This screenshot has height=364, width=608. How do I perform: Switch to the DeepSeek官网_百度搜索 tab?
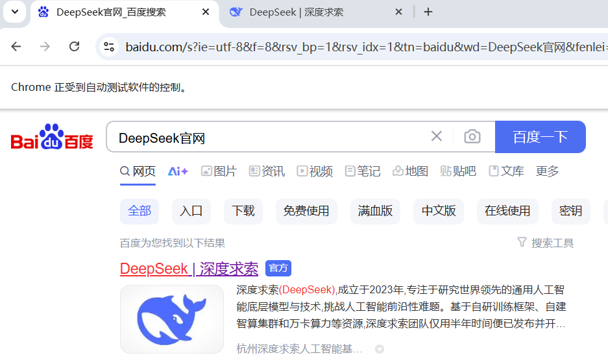pyautogui.click(x=124, y=12)
